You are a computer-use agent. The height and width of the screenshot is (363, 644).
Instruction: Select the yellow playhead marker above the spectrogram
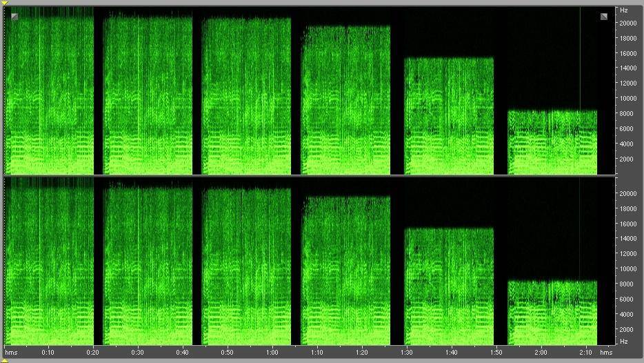point(6,3)
